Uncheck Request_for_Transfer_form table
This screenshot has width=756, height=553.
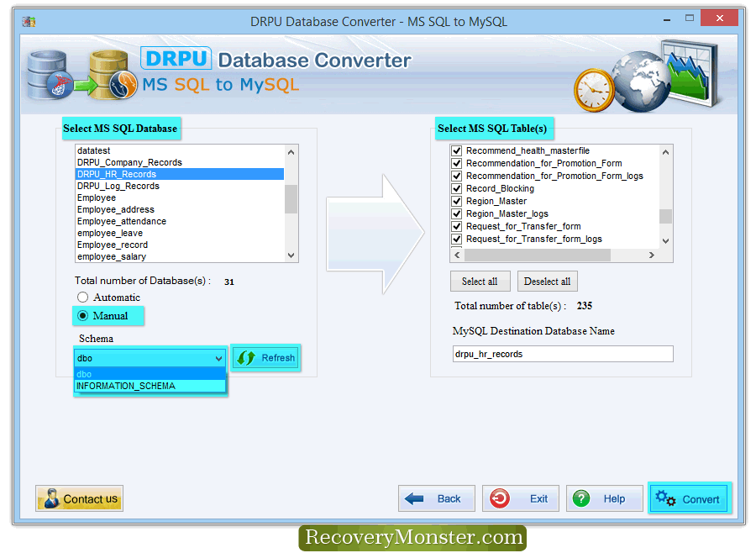click(457, 226)
